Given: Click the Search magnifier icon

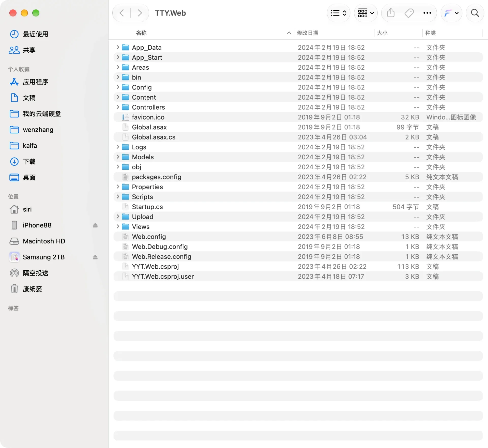Looking at the screenshot, I should tap(475, 13).
